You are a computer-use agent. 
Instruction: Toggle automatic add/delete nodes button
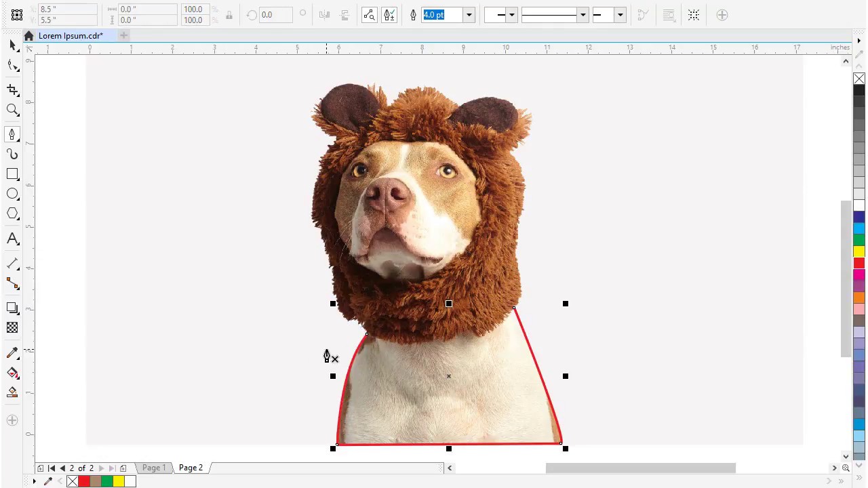coord(389,15)
